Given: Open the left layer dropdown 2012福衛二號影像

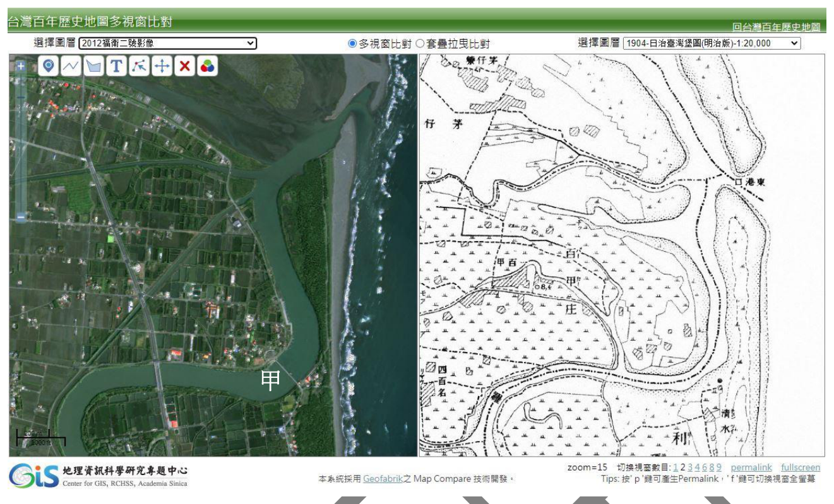Looking at the screenshot, I should [168, 43].
